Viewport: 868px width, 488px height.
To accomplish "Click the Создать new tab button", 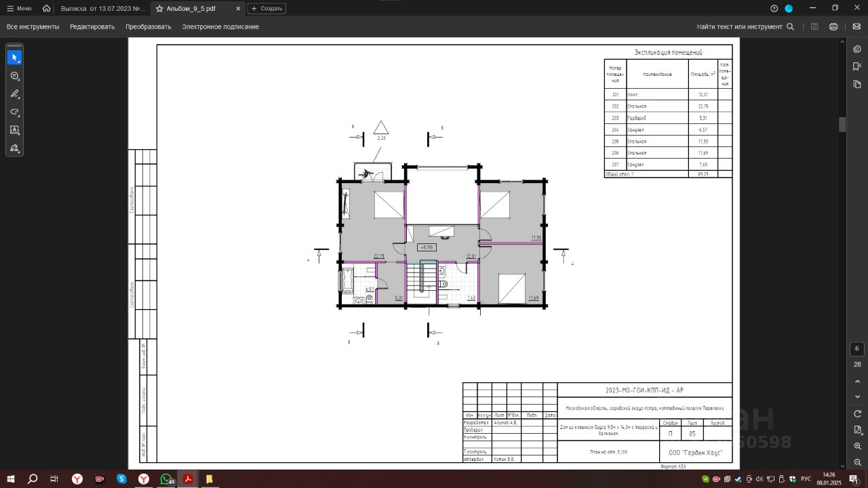I will (267, 8).
